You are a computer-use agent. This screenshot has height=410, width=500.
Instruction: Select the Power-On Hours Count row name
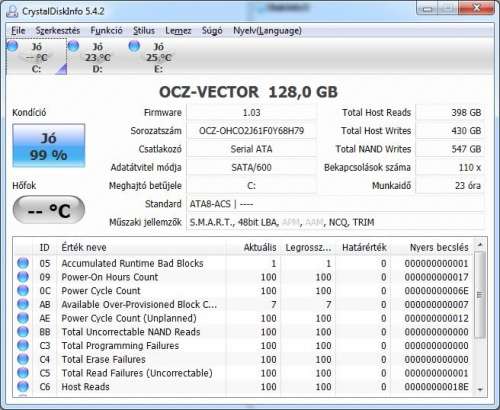click(x=110, y=277)
